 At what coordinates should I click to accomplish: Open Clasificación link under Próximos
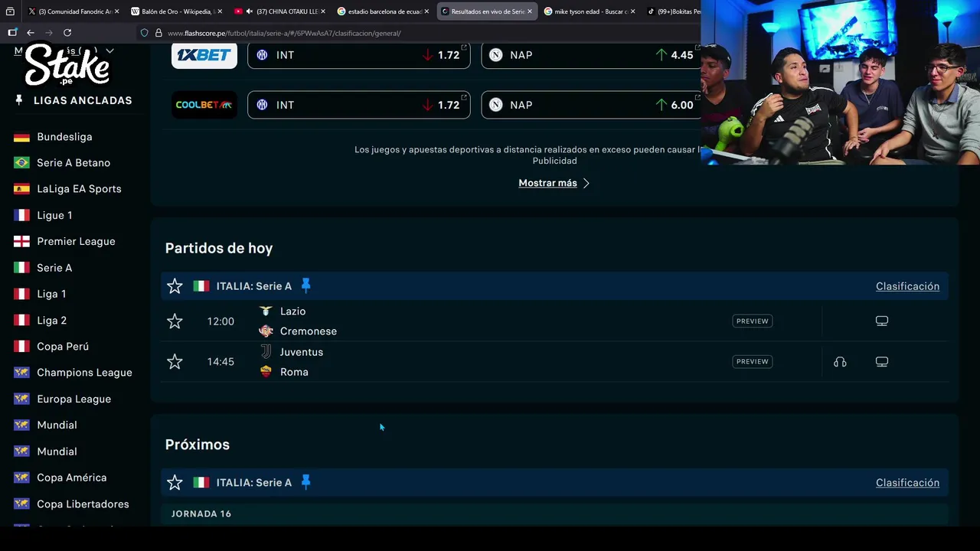907,483
